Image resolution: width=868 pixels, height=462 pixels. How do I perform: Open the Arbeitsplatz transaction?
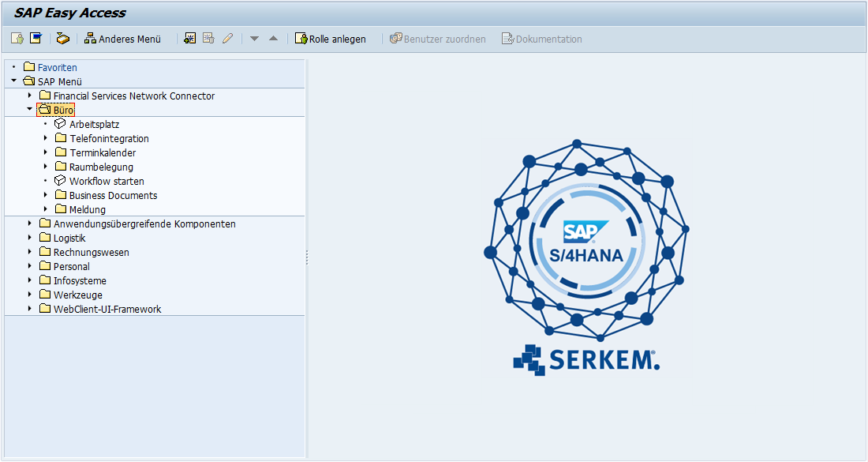point(94,125)
